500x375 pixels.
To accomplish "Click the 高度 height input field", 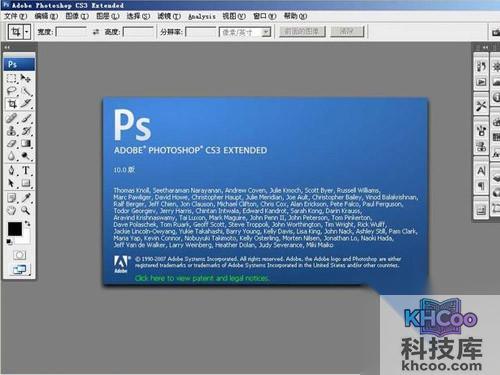I will [x=139, y=32].
